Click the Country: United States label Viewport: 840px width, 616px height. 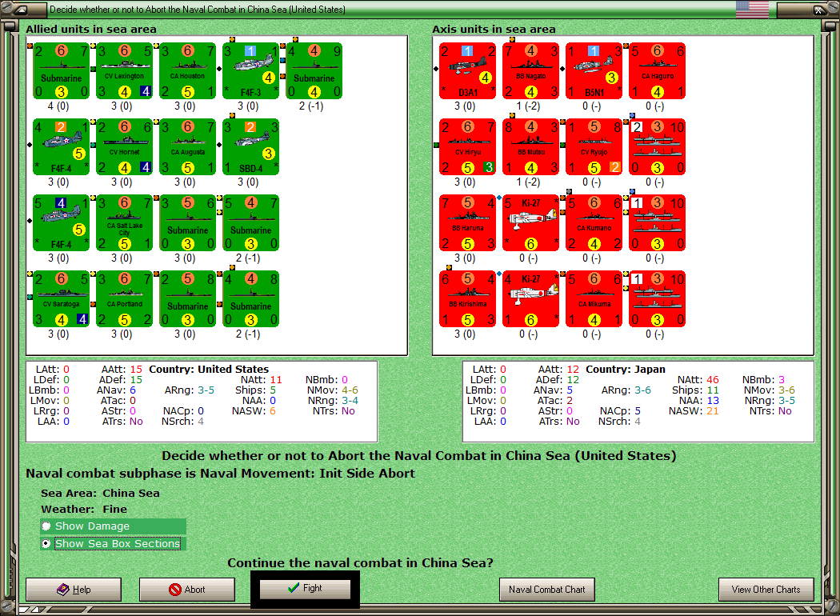(x=209, y=369)
